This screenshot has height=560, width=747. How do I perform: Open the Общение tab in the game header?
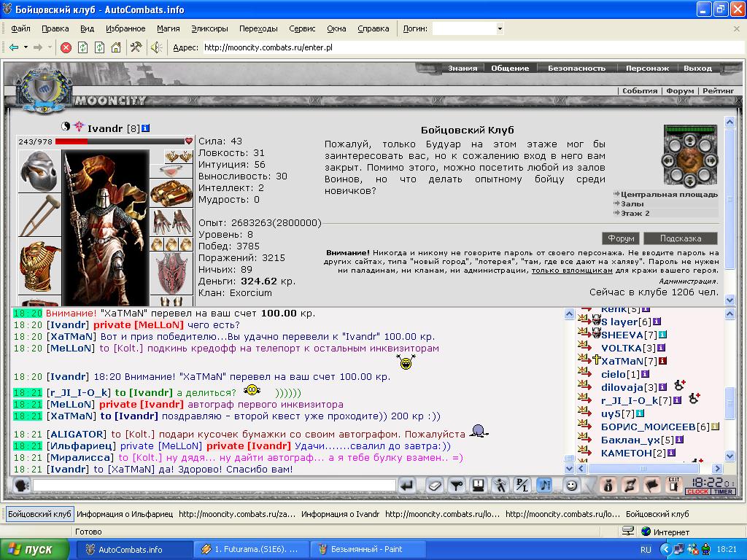pos(510,68)
